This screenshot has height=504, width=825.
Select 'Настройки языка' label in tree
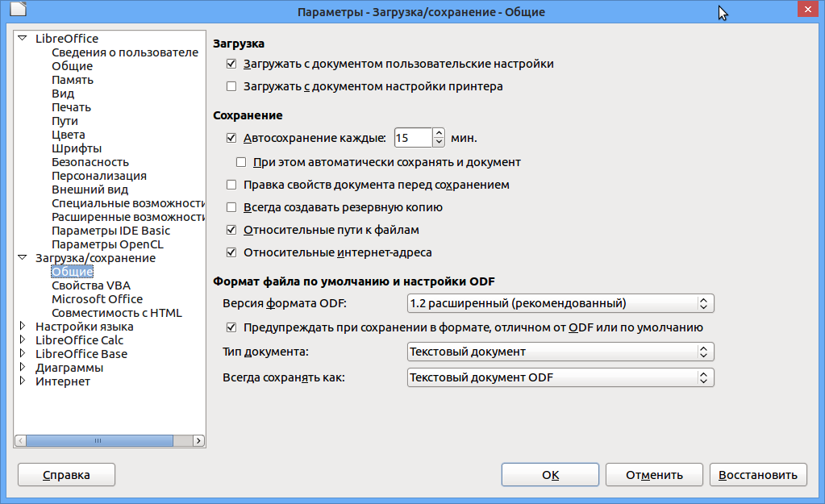pyautogui.click(x=84, y=326)
